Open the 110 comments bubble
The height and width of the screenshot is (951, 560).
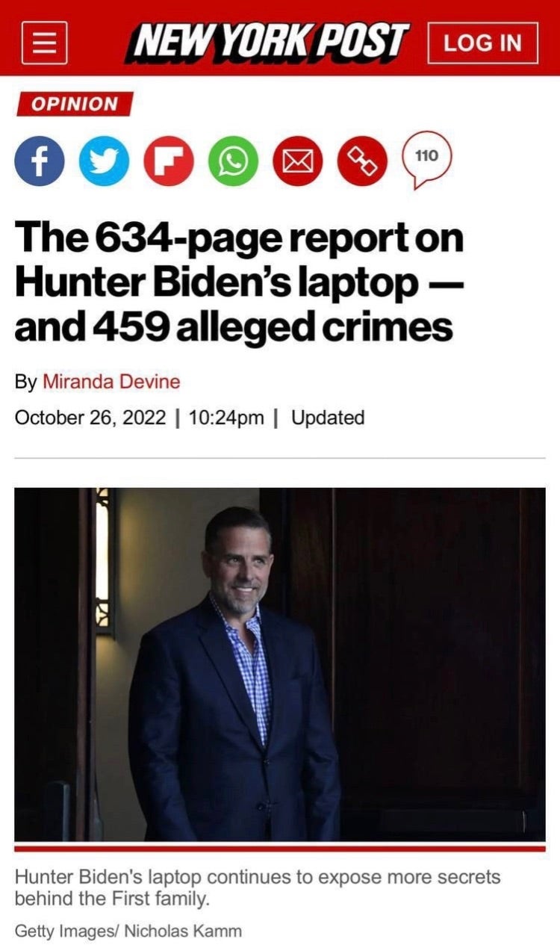click(427, 158)
